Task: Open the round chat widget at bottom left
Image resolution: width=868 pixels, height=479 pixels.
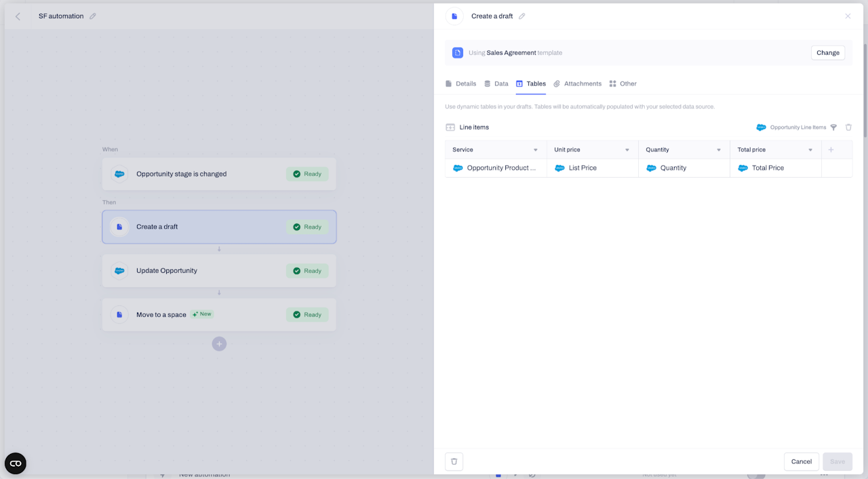Action: 16,463
